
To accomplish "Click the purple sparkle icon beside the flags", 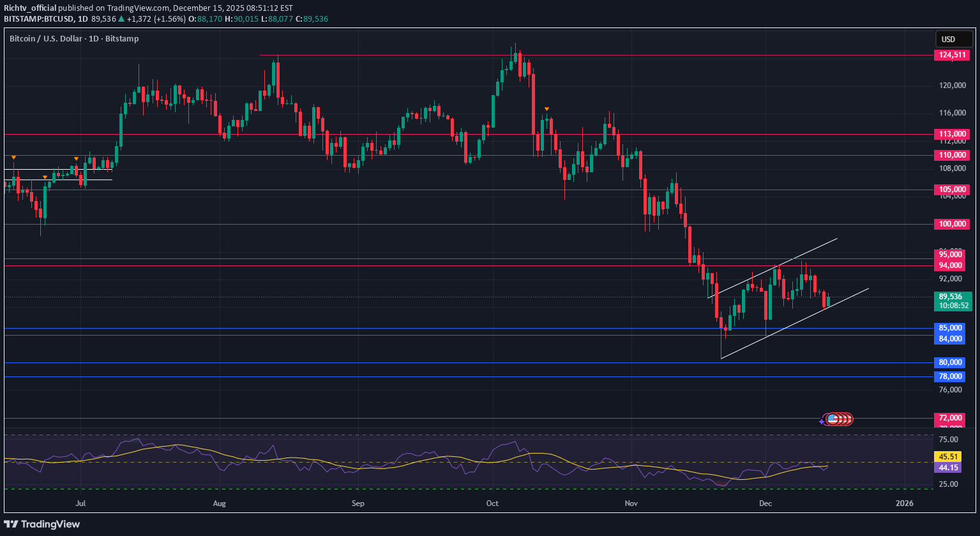I will click(x=822, y=421).
